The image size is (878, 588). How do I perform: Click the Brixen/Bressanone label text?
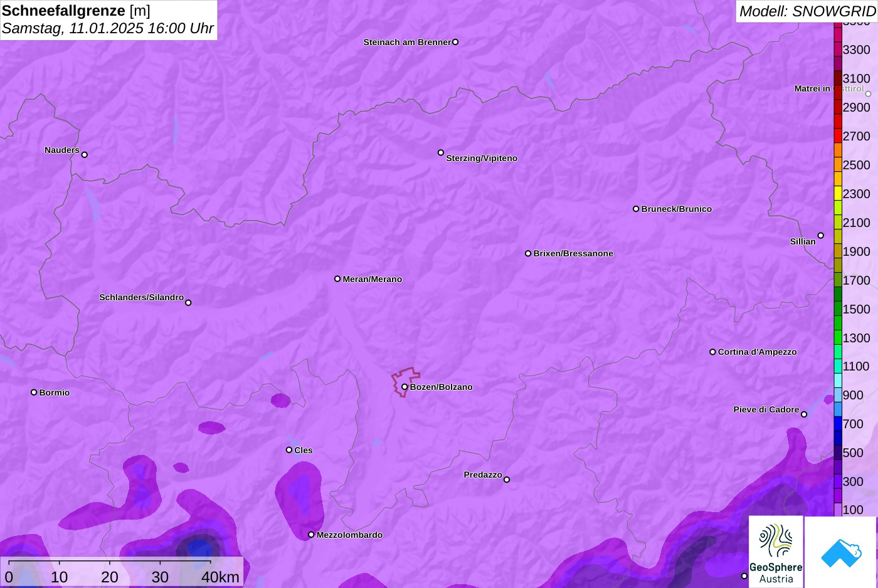tap(573, 253)
